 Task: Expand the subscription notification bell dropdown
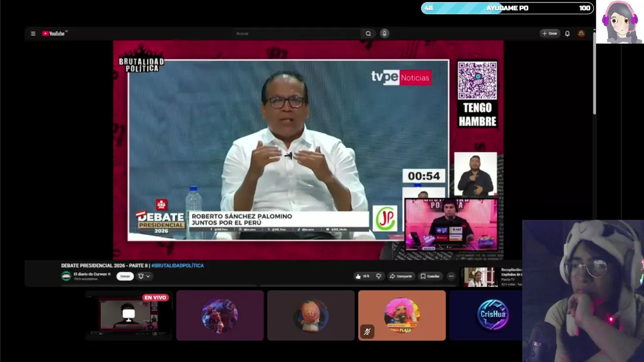144,276
